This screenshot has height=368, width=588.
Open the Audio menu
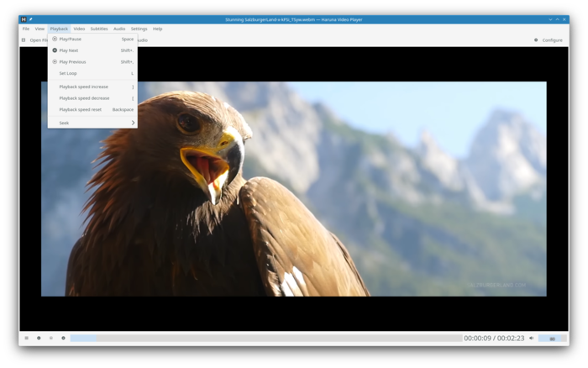pos(119,29)
